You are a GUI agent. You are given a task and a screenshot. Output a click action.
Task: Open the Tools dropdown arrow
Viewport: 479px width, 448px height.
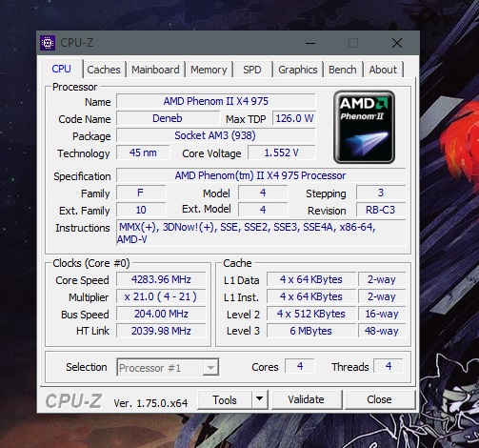tap(260, 399)
